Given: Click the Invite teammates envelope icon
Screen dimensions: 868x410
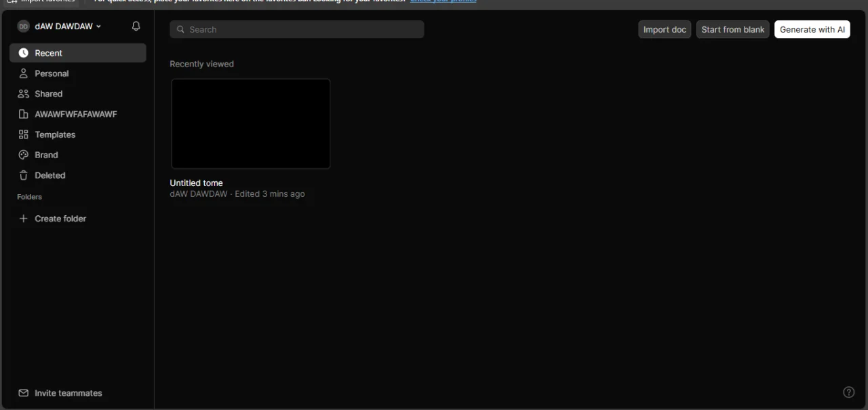Looking at the screenshot, I should click(23, 393).
